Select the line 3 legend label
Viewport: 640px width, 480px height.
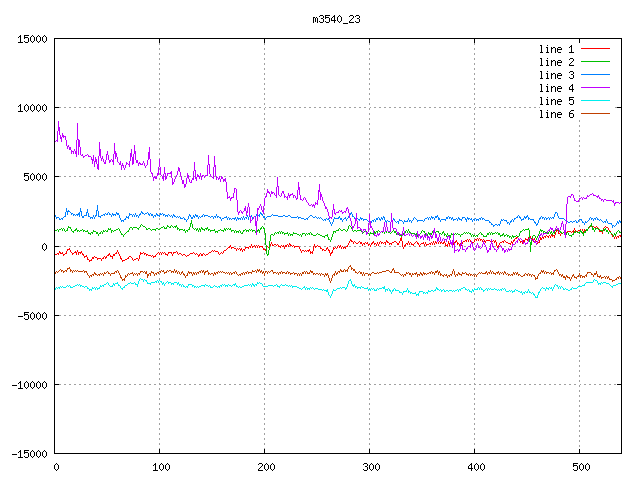click(x=556, y=75)
